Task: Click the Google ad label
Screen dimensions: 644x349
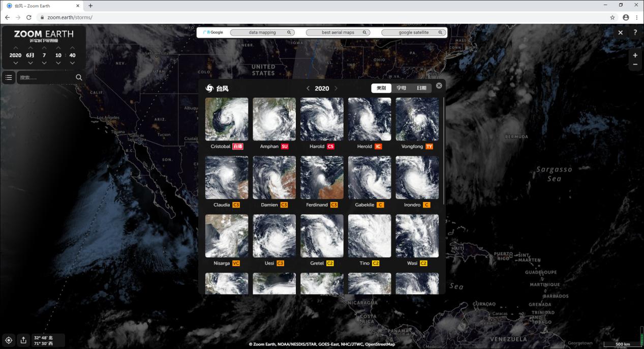Action: (x=213, y=33)
